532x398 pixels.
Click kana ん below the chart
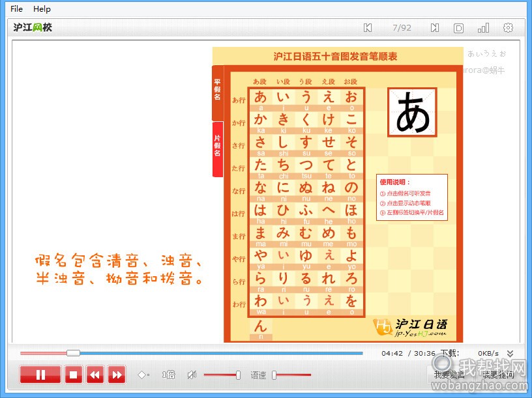(261, 326)
